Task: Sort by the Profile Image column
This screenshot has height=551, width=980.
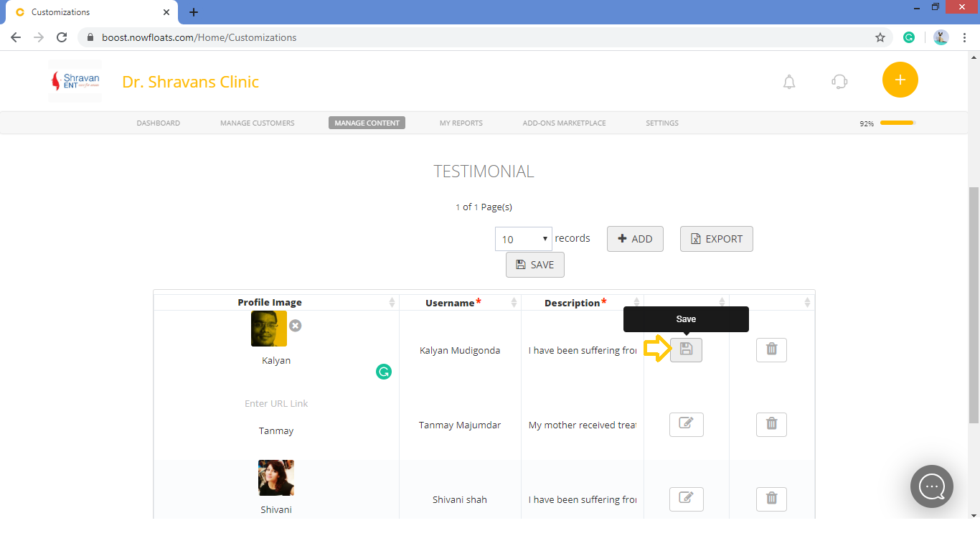Action: pos(392,302)
